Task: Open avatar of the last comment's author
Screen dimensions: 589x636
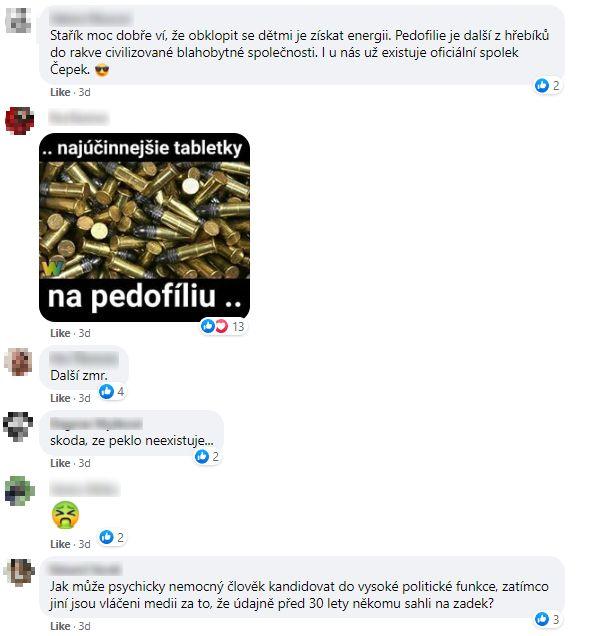Action: [19, 572]
